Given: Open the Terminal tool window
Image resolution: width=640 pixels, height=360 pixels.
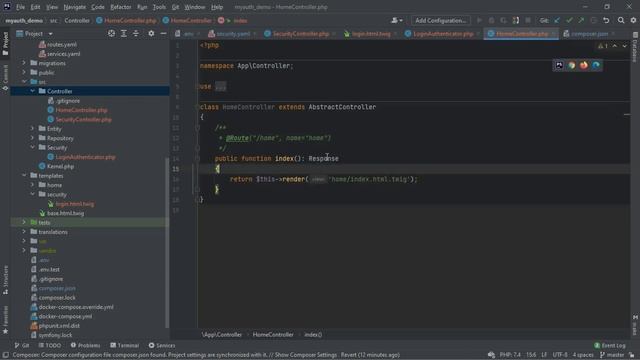Looking at the screenshot, I should tap(124, 345).
